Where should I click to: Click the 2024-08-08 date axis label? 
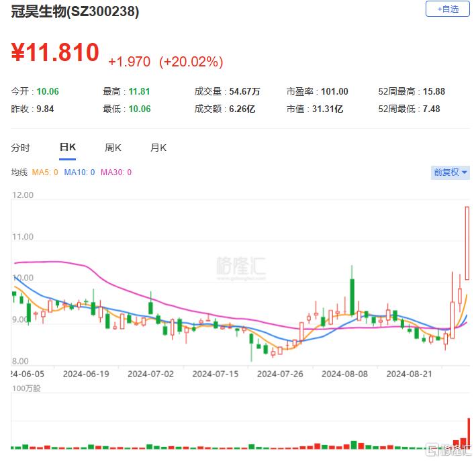(x=344, y=374)
